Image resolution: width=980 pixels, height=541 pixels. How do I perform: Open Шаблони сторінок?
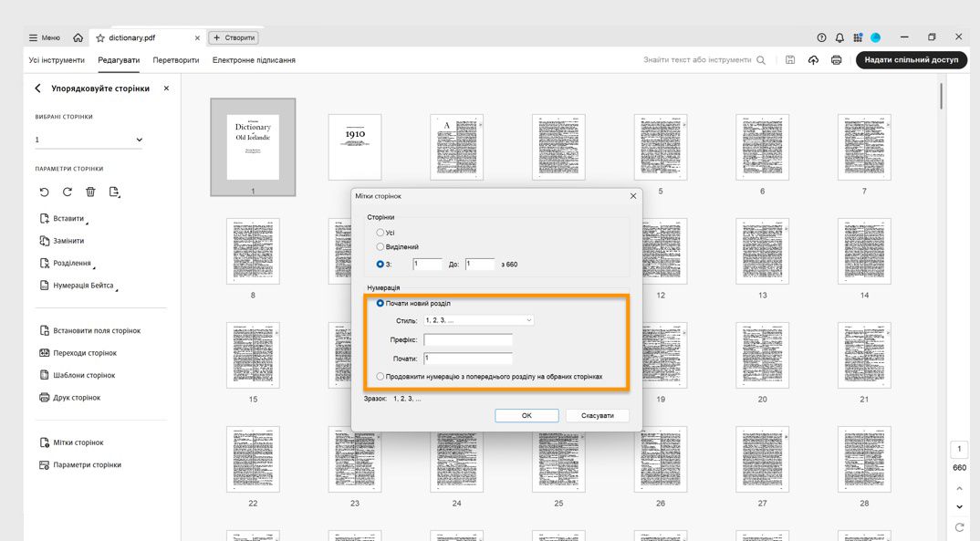pyautogui.click(x=78, y=376)
